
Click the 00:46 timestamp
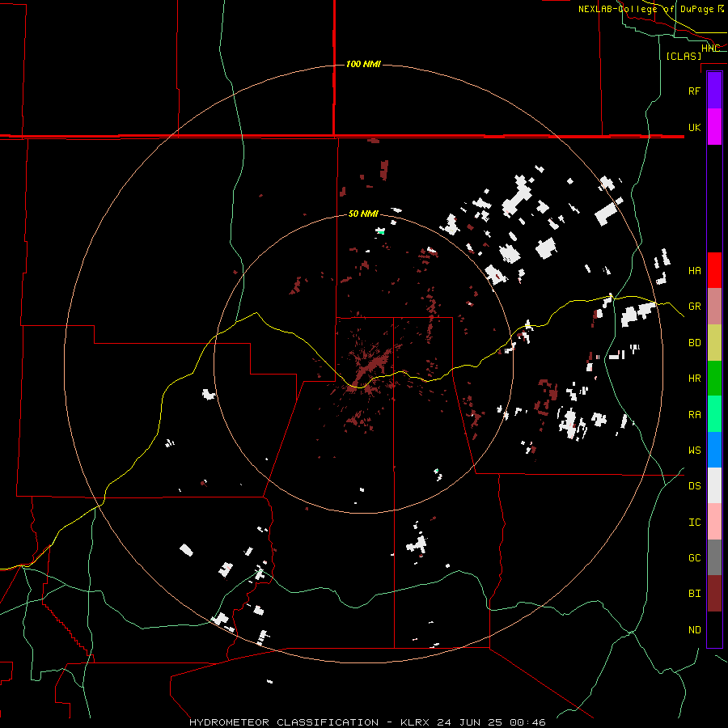click(x=527, y=722)
